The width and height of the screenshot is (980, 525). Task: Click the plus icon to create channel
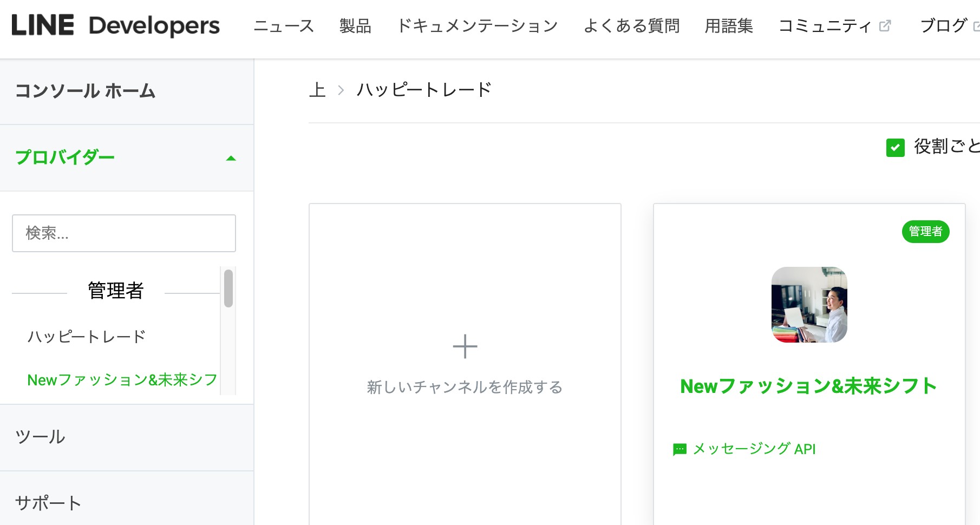click(465, 346)
